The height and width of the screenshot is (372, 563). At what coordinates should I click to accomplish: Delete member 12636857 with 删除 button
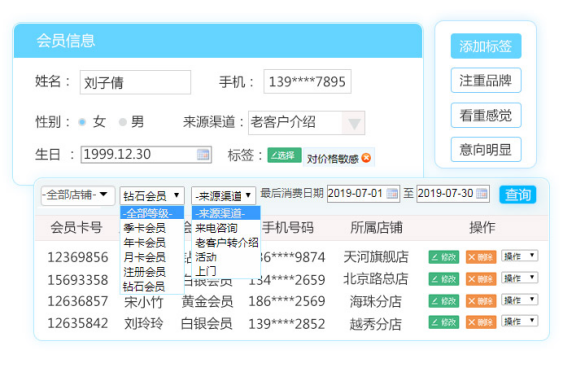click(481, 301)
